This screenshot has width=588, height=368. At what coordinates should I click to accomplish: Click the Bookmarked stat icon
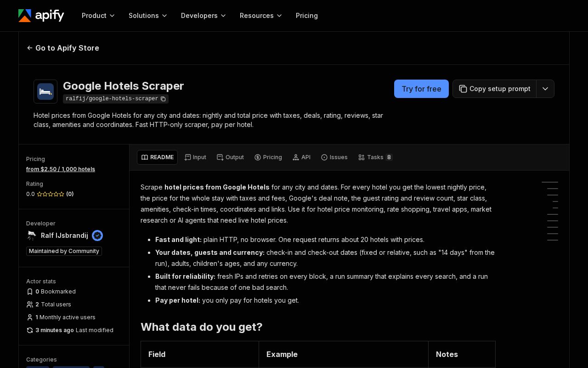pyautogui.click(x=30, y=292)
